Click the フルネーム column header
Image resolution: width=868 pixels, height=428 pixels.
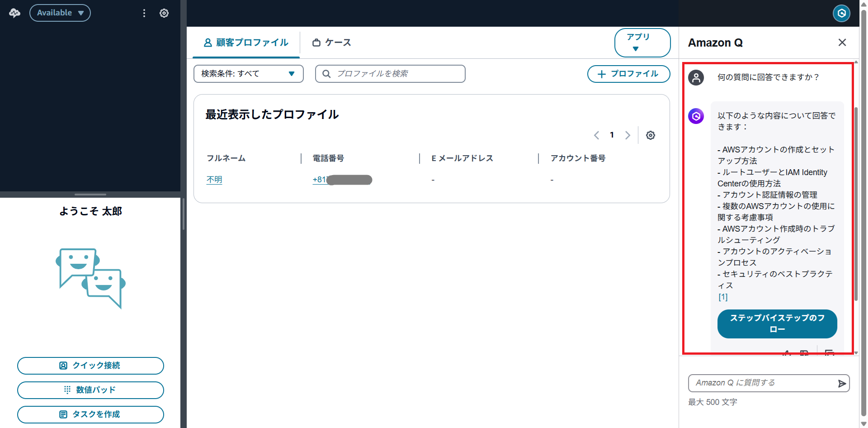coord(226,158)
